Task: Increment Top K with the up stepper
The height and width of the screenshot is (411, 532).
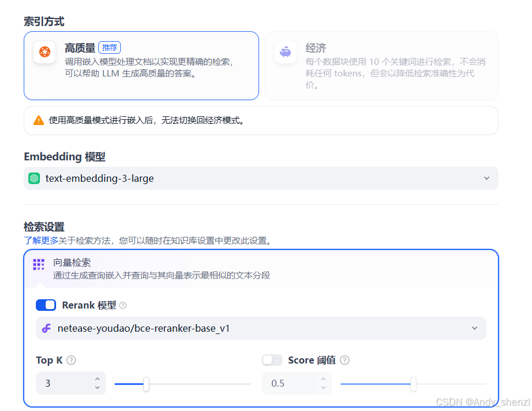Action: (x=97, y=380)
